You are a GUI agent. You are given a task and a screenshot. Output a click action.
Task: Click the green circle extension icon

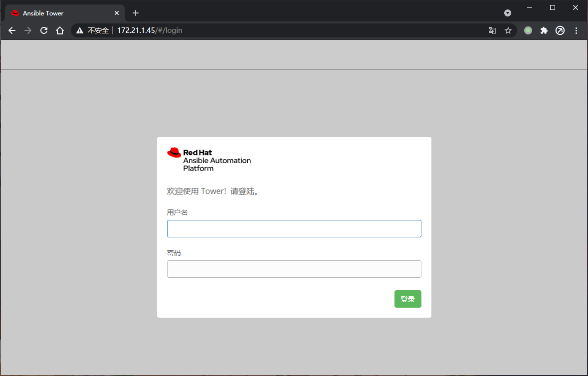pyautogui.click(x=528, y=30)
